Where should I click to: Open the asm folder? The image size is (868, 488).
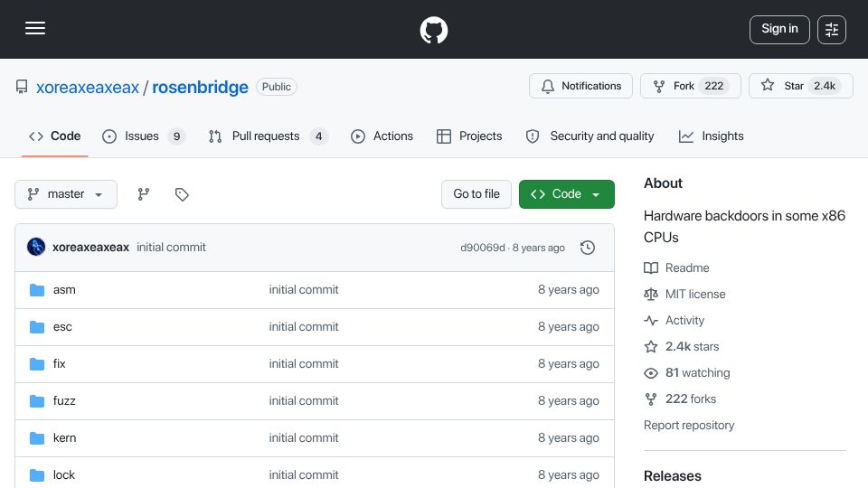point(64,290)
